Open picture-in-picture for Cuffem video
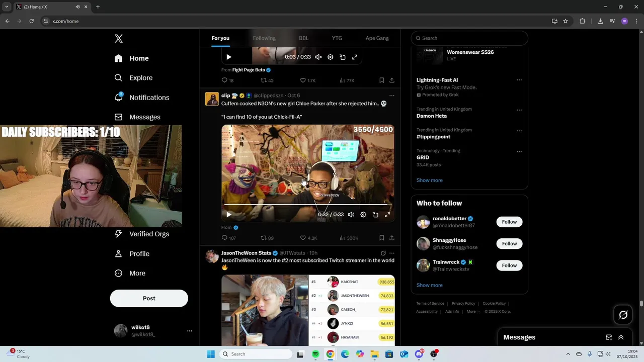This screenshot has width=644, height=362. [x=375, y=215]
